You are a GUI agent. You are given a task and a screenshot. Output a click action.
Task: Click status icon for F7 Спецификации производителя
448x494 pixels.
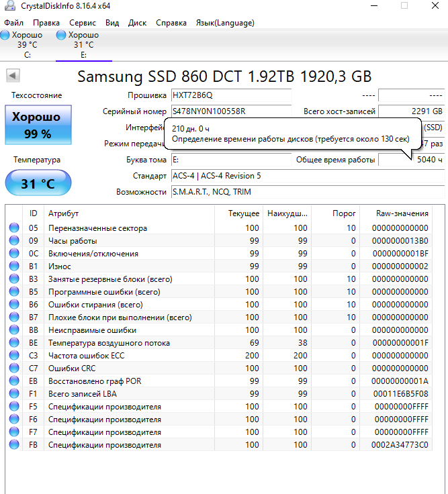pyautogui.click(x=14, y=432)
